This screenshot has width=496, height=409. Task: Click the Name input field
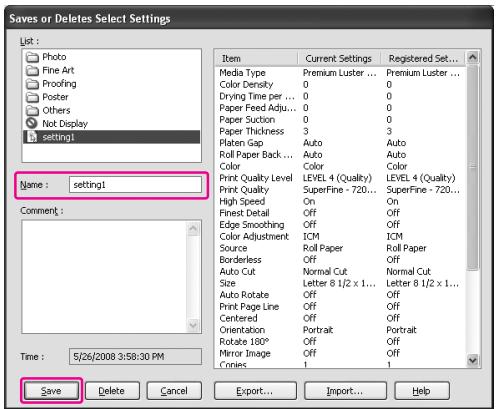[x=135, y=185]
